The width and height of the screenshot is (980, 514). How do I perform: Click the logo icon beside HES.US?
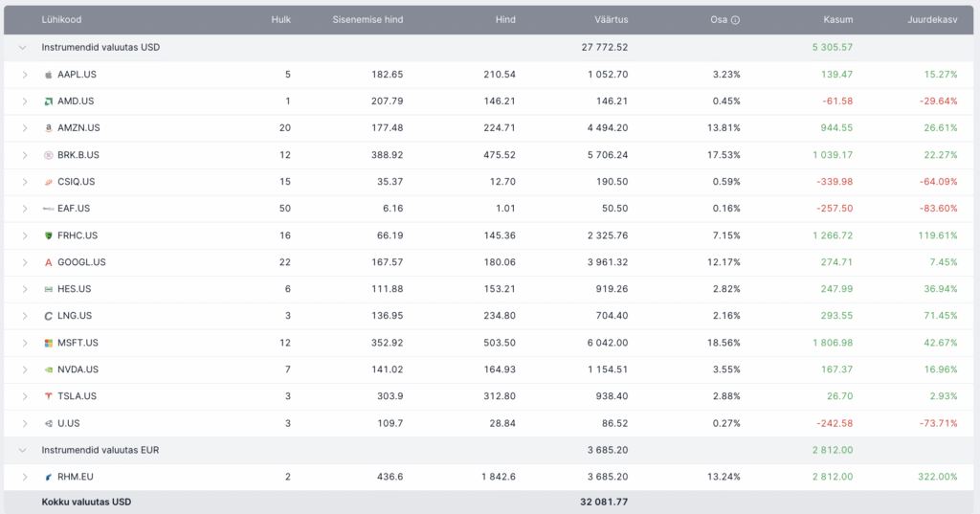tap(48, 289)
